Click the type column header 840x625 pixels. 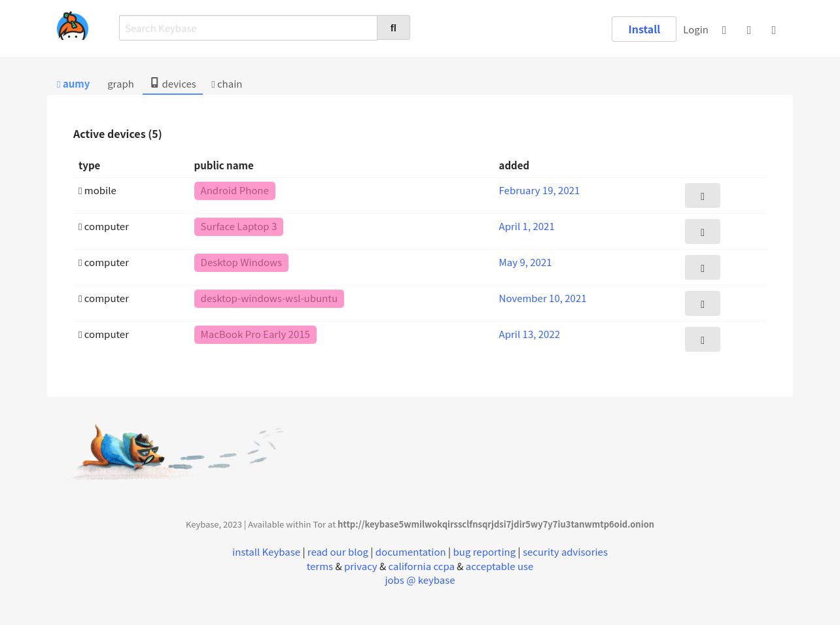pos(90,165)
